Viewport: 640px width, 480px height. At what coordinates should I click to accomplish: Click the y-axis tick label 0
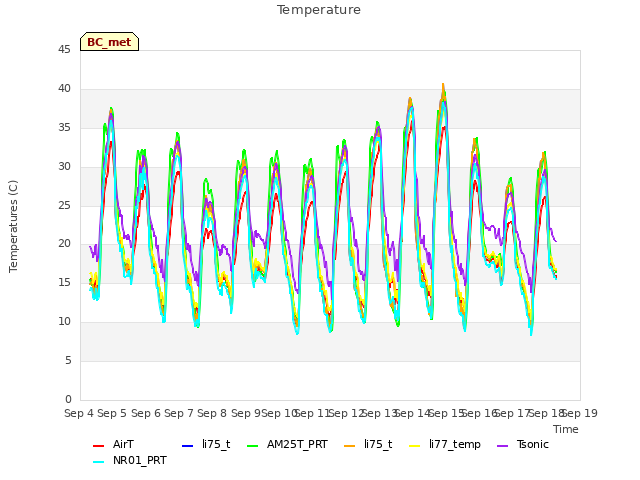68,399
